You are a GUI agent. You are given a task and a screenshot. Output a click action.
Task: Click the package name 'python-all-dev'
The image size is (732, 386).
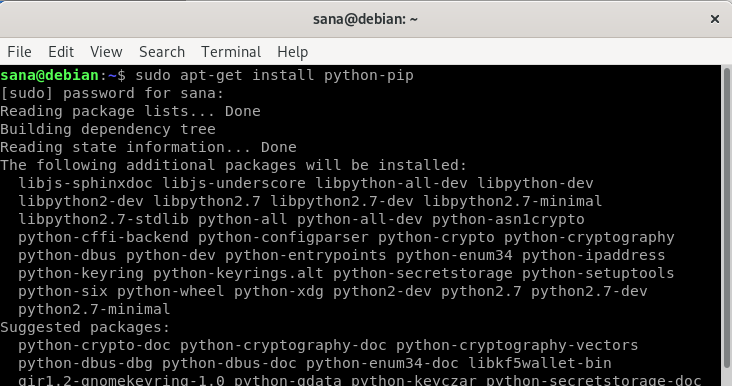360,219
